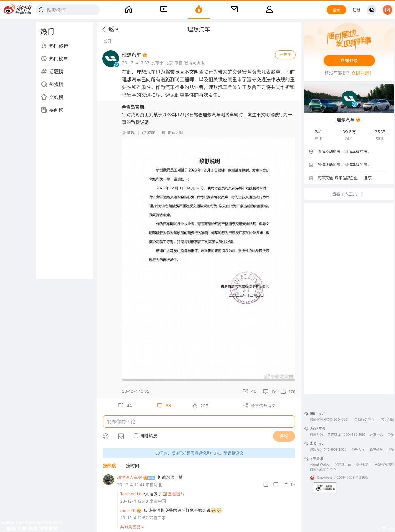Viewport: 395px width, 532px height.
Task: Select the hot flame icon tab
Action: click(x=199, y=10)
